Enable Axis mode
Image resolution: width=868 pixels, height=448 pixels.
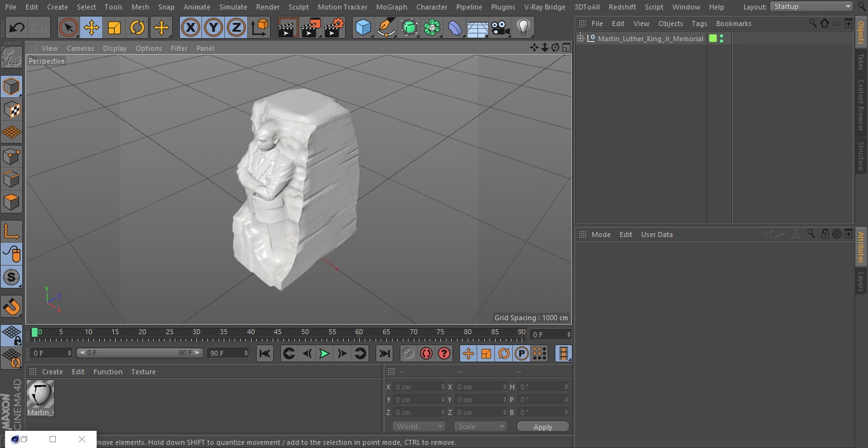[x=11, y=231]
